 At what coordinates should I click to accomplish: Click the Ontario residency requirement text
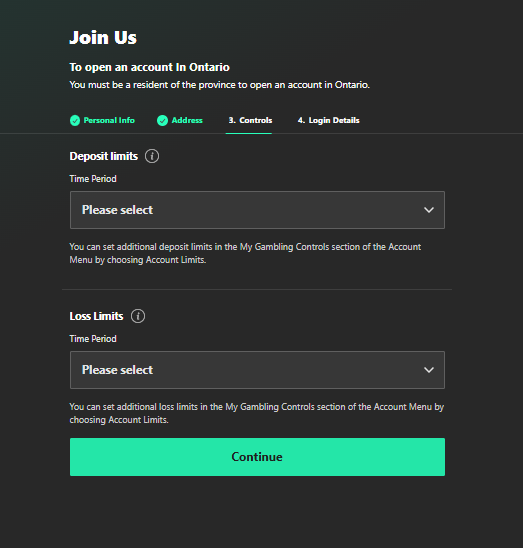click(220, 85)
